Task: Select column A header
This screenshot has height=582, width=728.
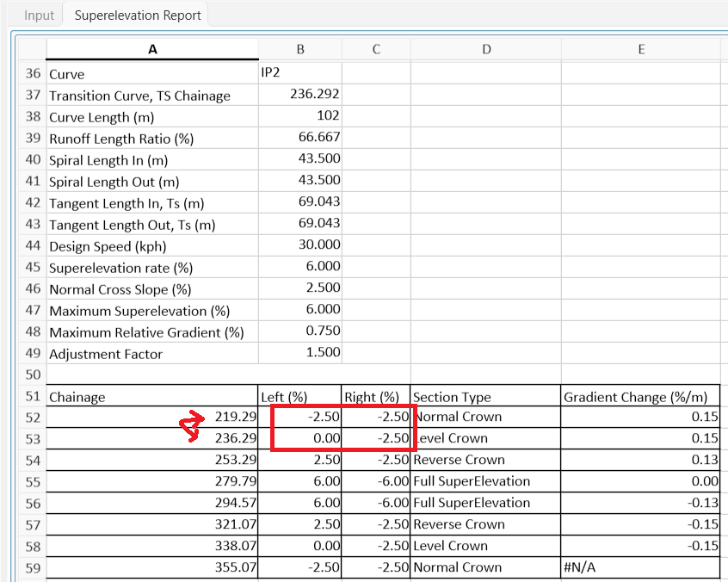Action: pyautogui.click(x=151, y=49)
